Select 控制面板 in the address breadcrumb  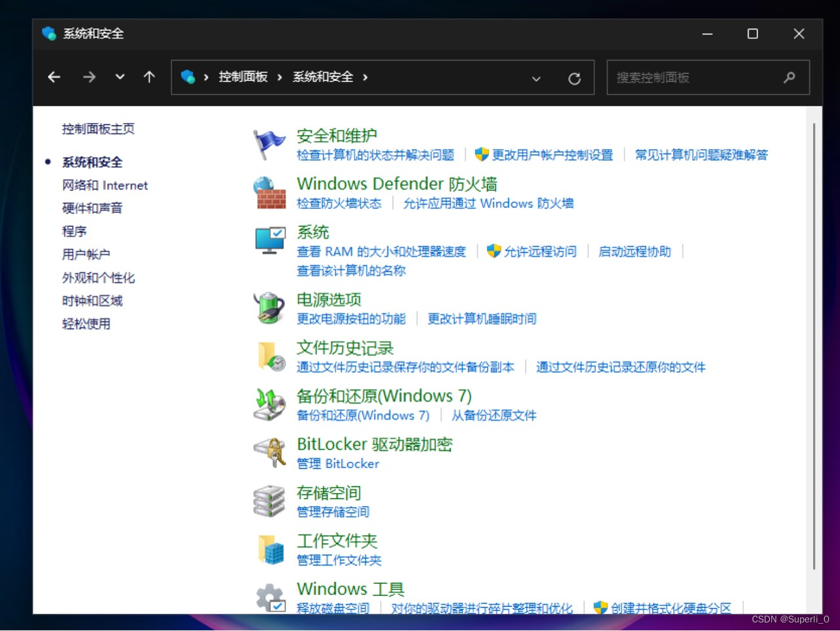click(243, 77)
